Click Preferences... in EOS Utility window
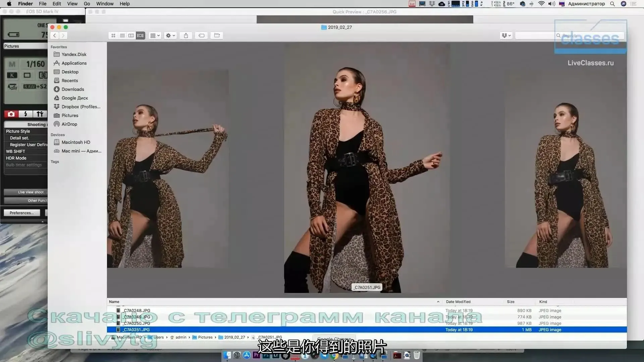The width and height of the screenshot is (644, 362). pos(22,213)
